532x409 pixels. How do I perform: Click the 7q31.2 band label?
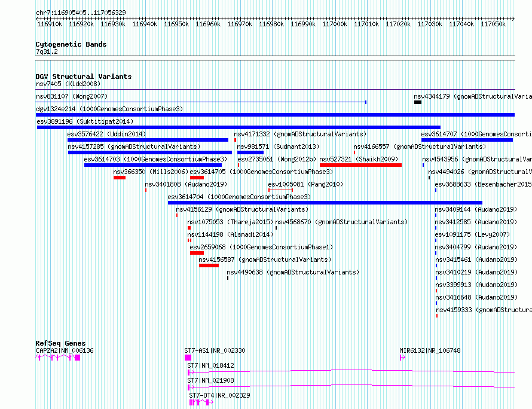pos(47,51)
